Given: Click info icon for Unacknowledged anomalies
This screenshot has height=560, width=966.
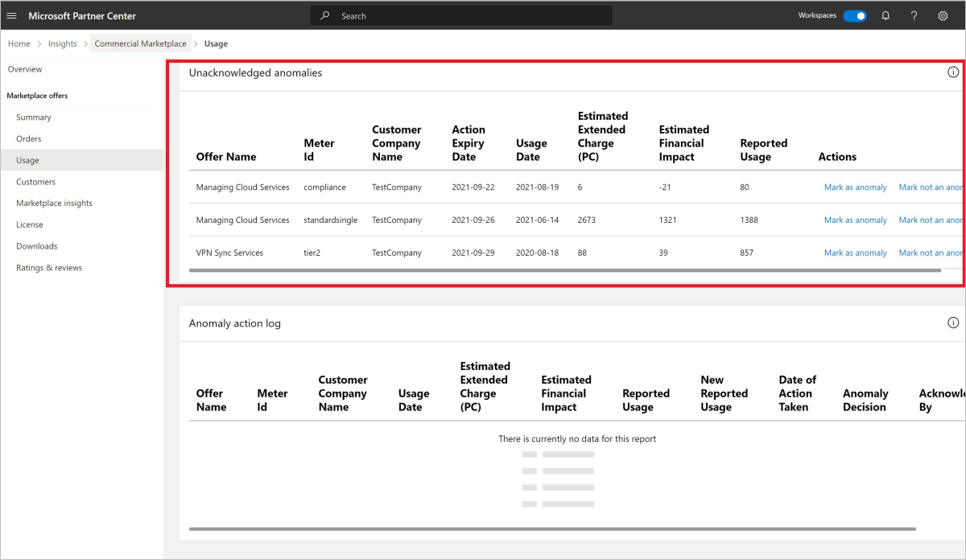Looking at the screenshot, I should 953,72.
